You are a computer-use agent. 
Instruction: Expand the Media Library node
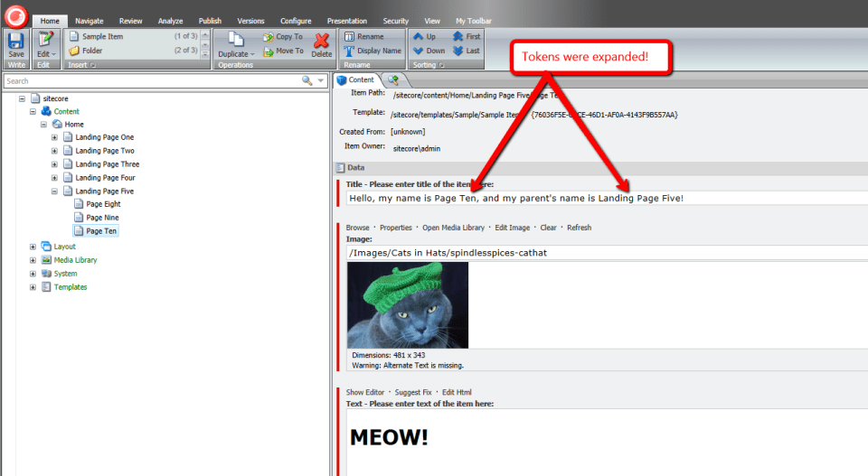[x=33, y=260]
